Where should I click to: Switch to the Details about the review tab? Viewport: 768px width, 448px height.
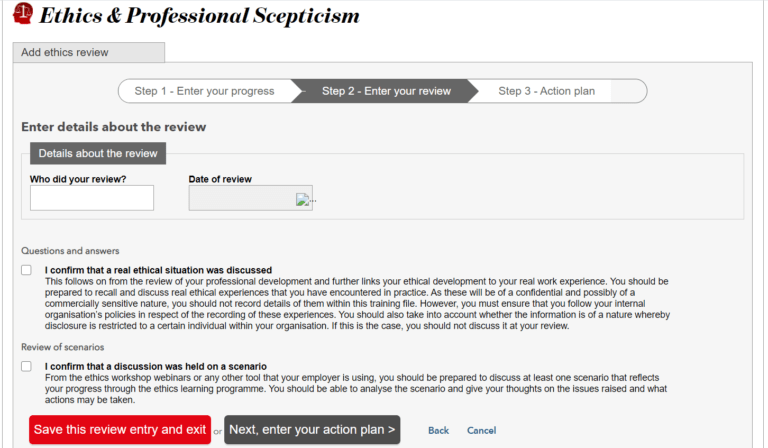pos(98,153)
